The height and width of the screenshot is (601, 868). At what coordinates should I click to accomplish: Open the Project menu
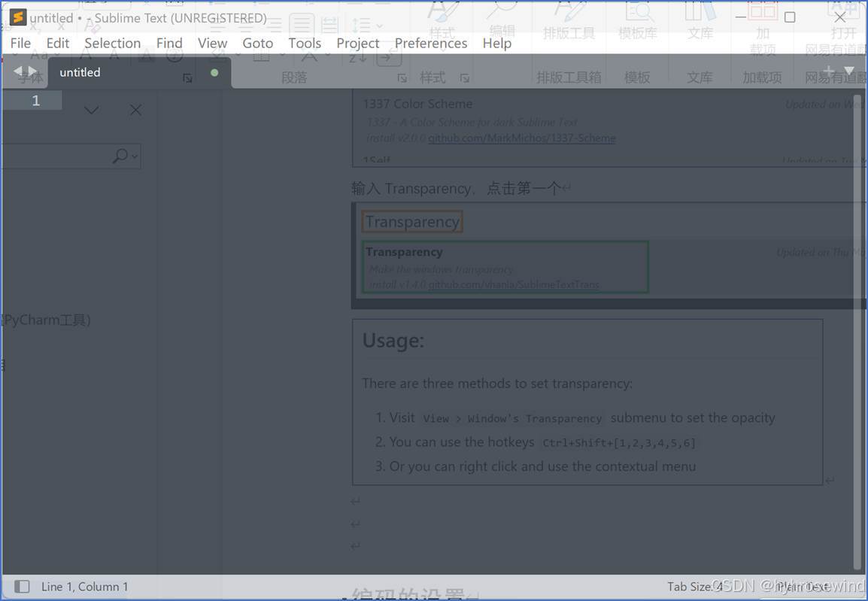coord(357,43)
